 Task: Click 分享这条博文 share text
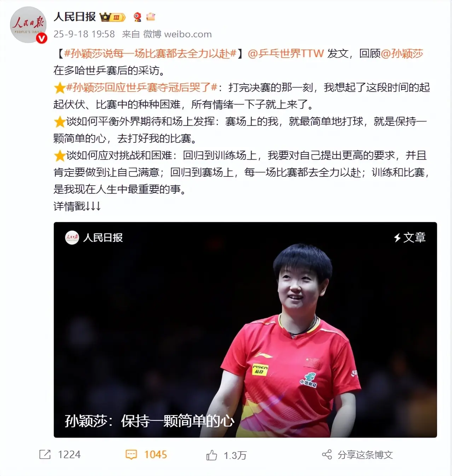tap(365, 455)
